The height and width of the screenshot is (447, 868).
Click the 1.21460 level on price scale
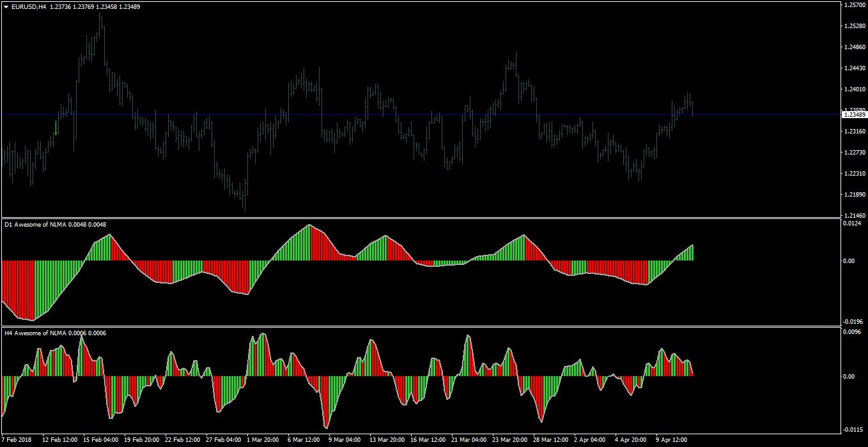(x=855, y=215)
